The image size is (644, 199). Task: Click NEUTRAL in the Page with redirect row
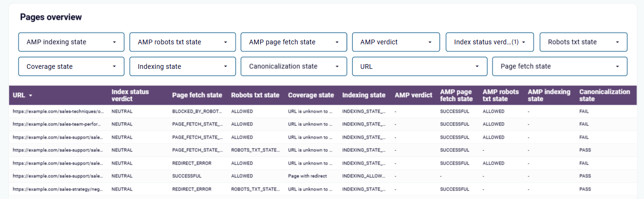tap(122, 176)
